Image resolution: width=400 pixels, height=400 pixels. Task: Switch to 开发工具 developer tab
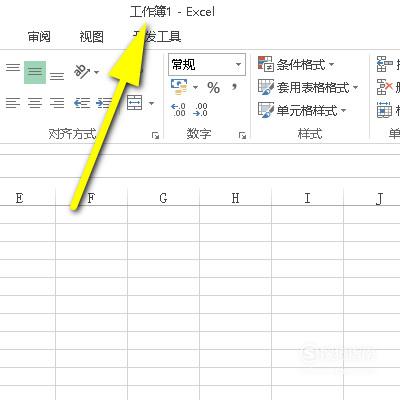[x=157, y=36]
